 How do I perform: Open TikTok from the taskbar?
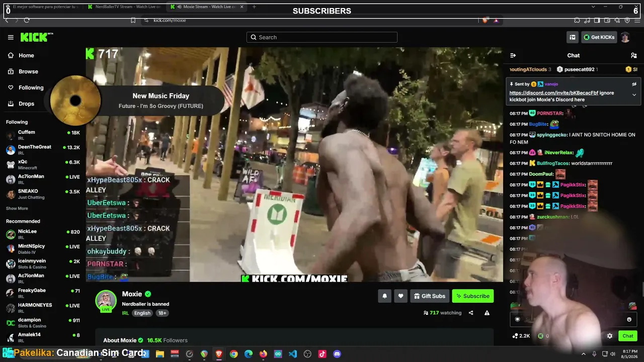pyautogui.click(x=323, y=354)
